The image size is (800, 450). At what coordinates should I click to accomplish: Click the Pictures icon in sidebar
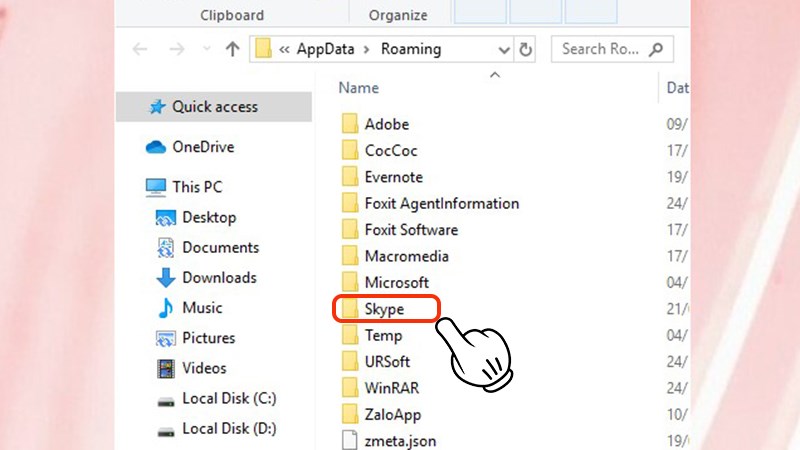[165, 338]
